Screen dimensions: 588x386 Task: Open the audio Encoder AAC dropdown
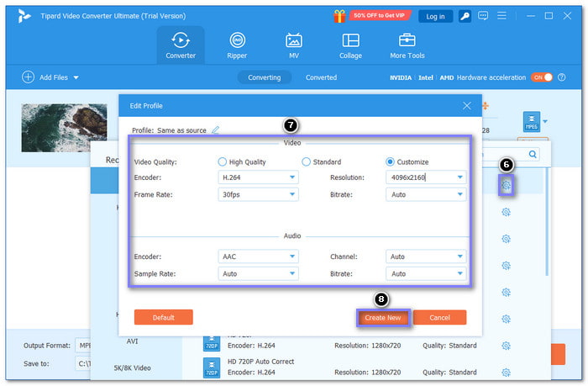(x=258, y=256)
